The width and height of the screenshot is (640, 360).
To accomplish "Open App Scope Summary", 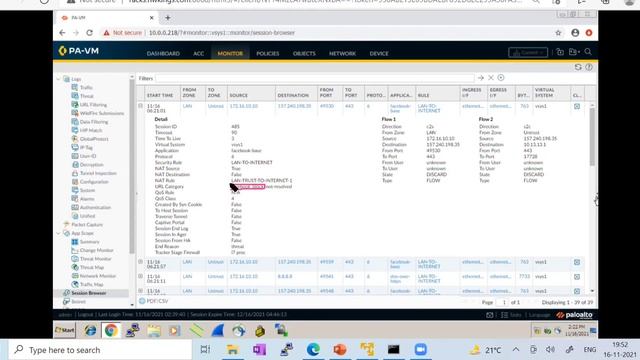I will tap(89, 242).
